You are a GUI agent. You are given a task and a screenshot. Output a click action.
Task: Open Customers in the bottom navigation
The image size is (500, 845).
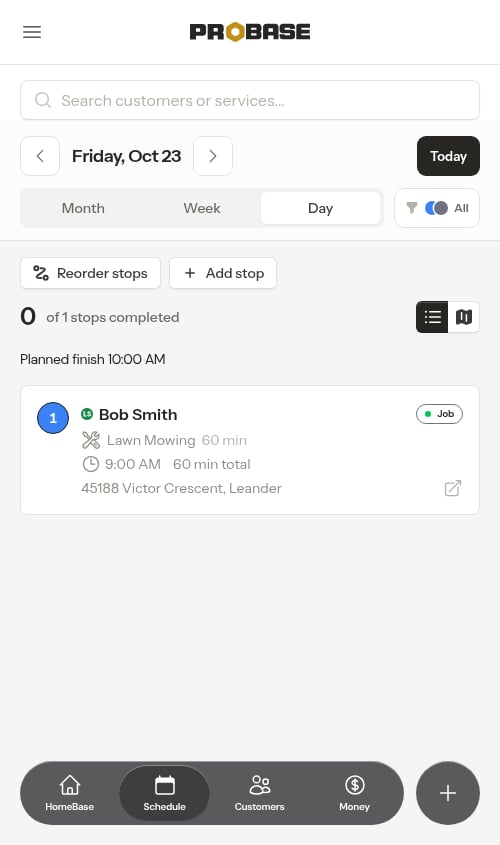[x=259, y=793]
